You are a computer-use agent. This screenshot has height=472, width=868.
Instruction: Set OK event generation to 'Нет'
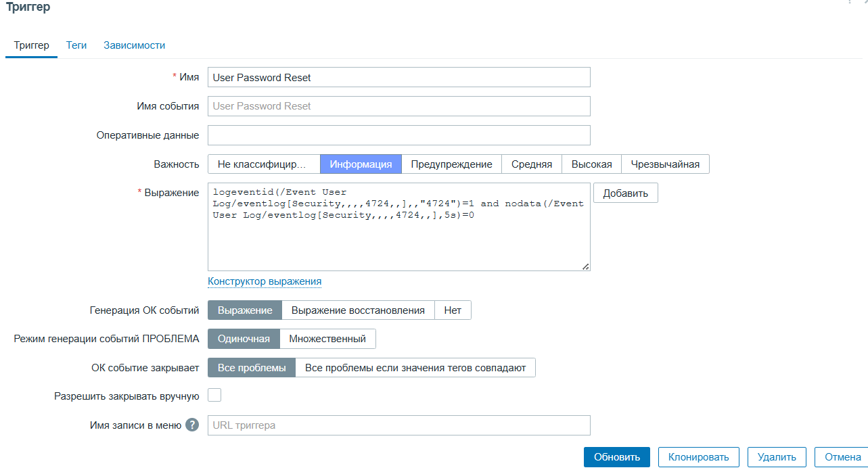coord(453,310)
